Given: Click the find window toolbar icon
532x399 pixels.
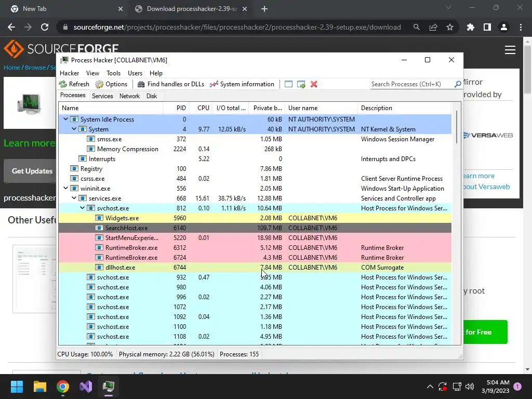Looking at the screenshot, I should click(x=288, y=84).
